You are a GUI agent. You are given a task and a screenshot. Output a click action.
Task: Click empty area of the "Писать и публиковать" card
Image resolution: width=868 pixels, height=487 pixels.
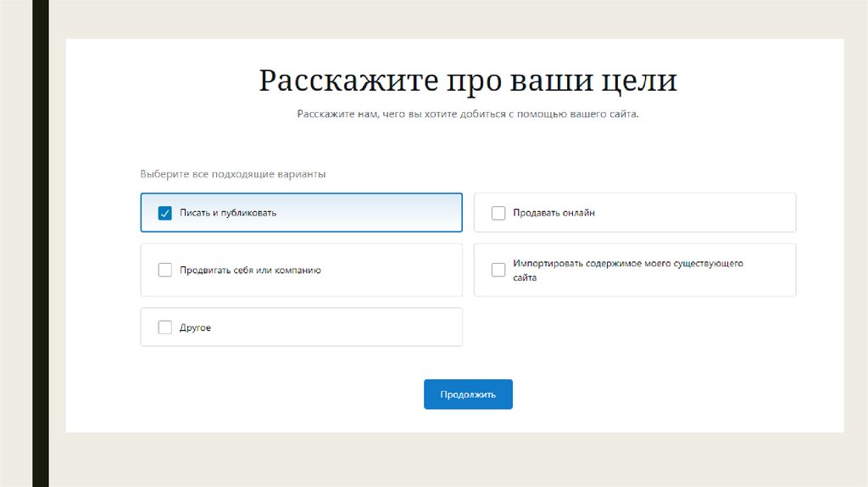[x=381, y=213]
